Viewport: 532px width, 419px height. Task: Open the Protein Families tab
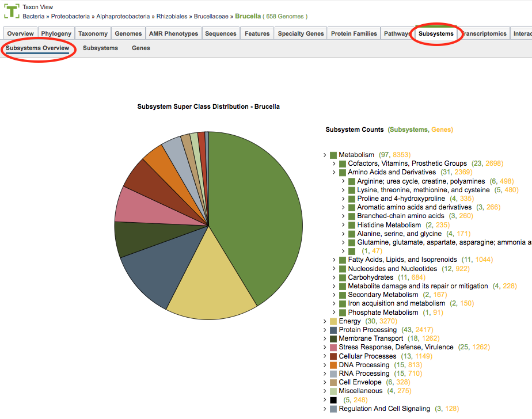pyautogui.click(x=354, y=33)
